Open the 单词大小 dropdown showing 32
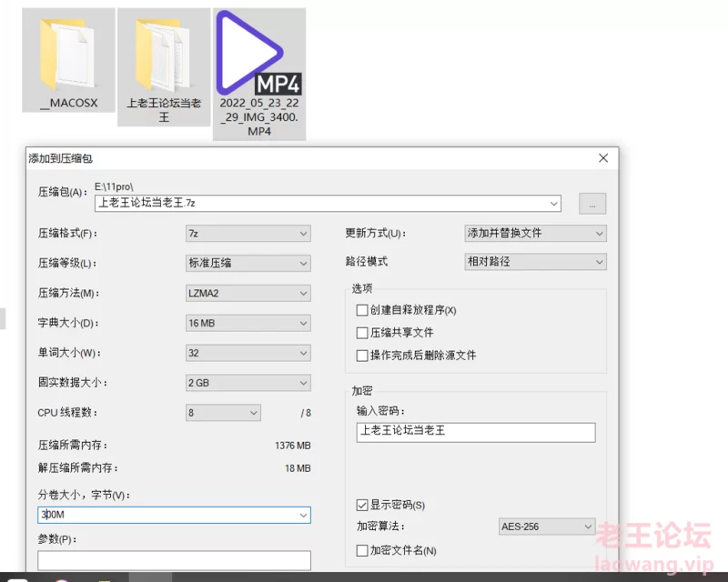 pos(248,353)
